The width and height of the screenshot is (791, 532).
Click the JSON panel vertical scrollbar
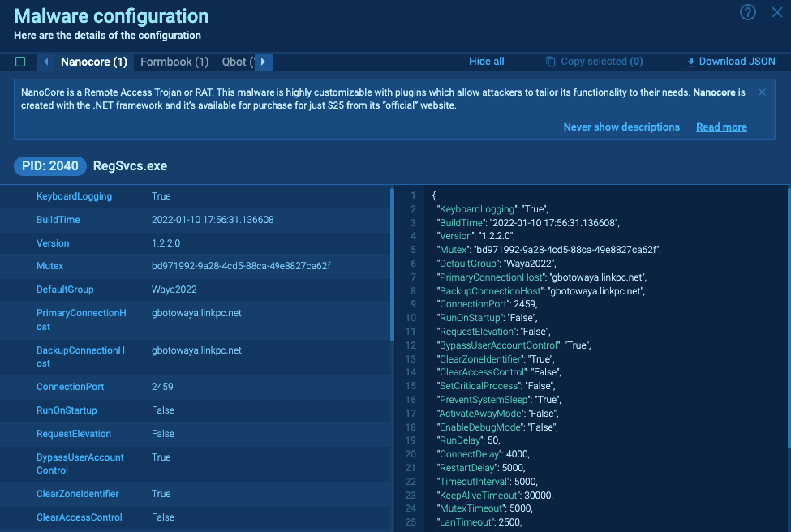[789, 316]
